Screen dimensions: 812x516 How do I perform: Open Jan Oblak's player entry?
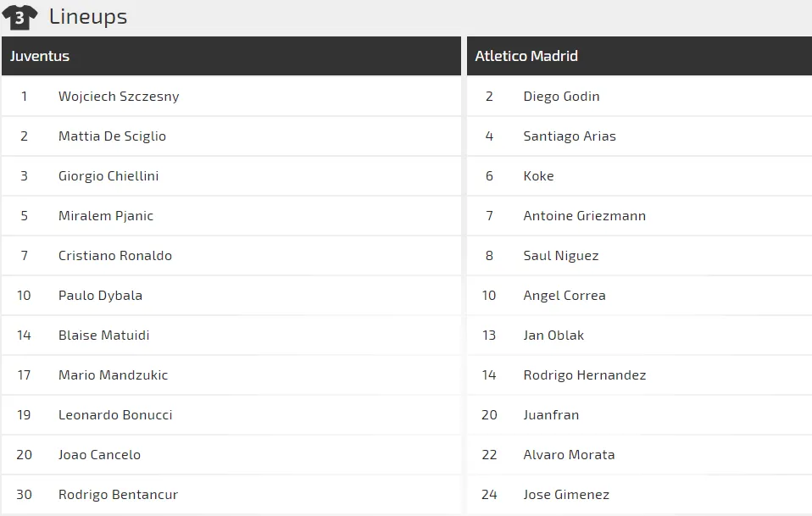point(553,336)
